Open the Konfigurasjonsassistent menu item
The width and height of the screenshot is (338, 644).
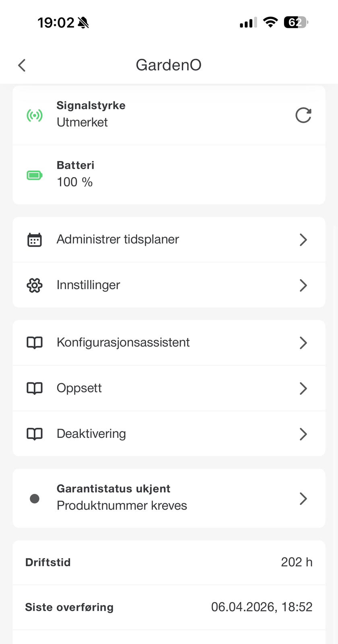click(123, 343)
